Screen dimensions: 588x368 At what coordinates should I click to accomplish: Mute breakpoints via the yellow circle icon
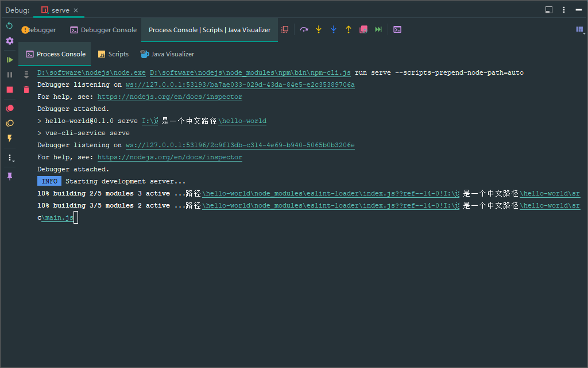click(x=9, y=122)
